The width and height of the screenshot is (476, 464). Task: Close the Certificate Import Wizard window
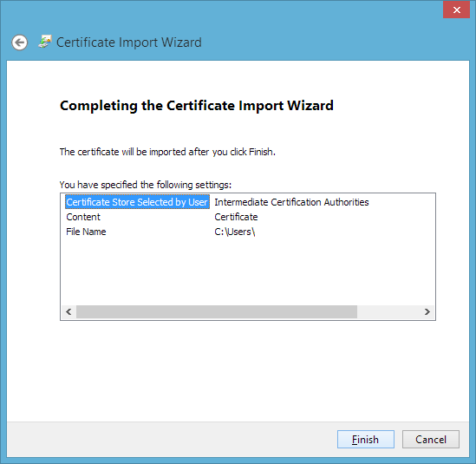coord(456,10)
